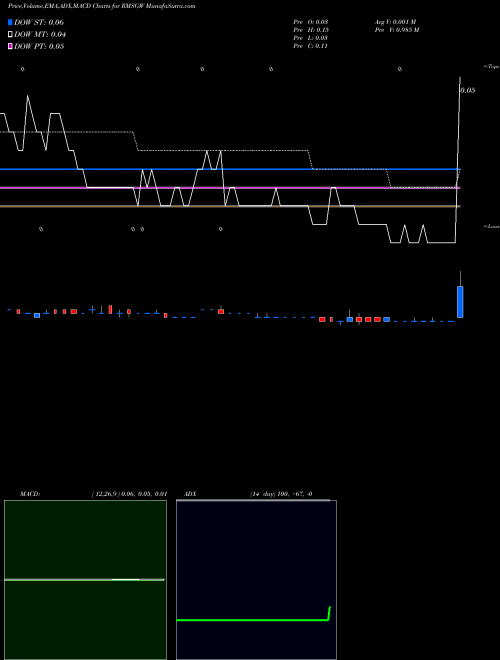
Task: Select the 'DOW MT: 0.04' legend text
Action: tap(40, 34)
